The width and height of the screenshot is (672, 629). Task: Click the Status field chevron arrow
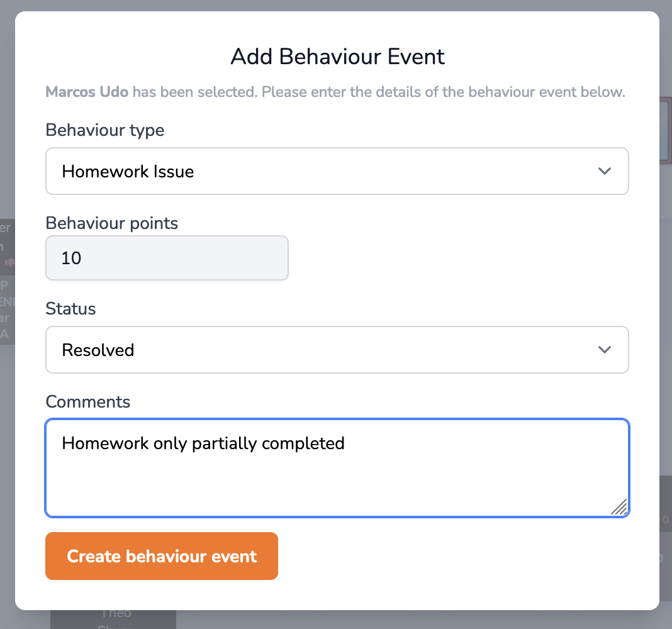coord(605,350)
